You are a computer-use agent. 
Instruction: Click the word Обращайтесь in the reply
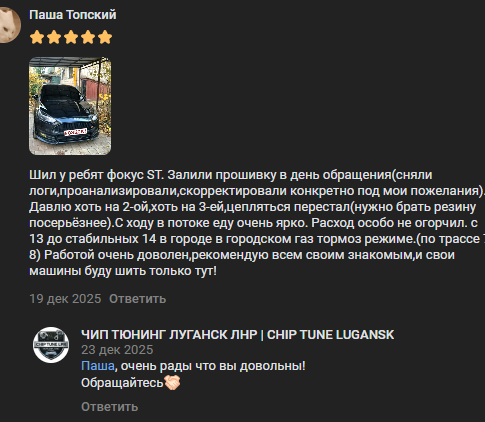[122, 383]
